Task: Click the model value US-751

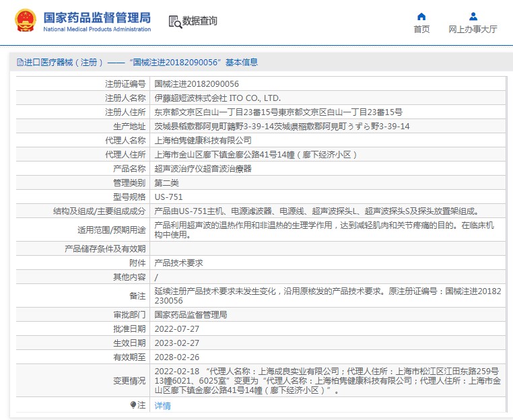Action: tap(168, 197)
